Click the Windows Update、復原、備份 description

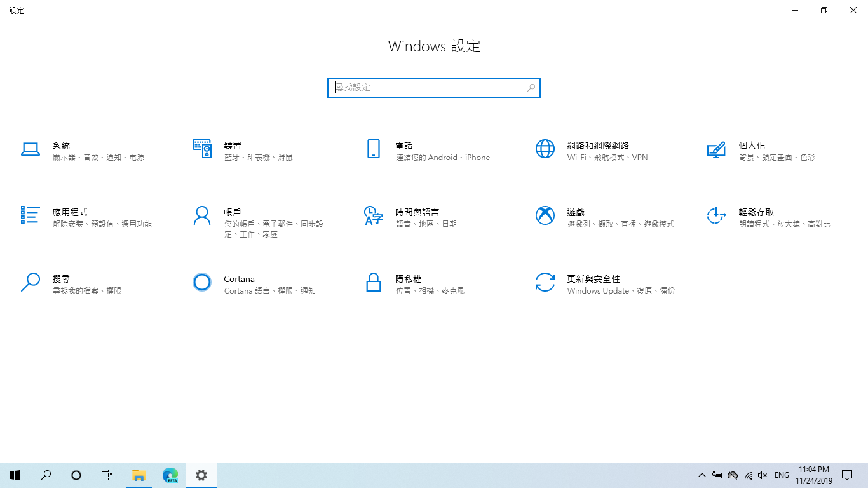[621, 291]
